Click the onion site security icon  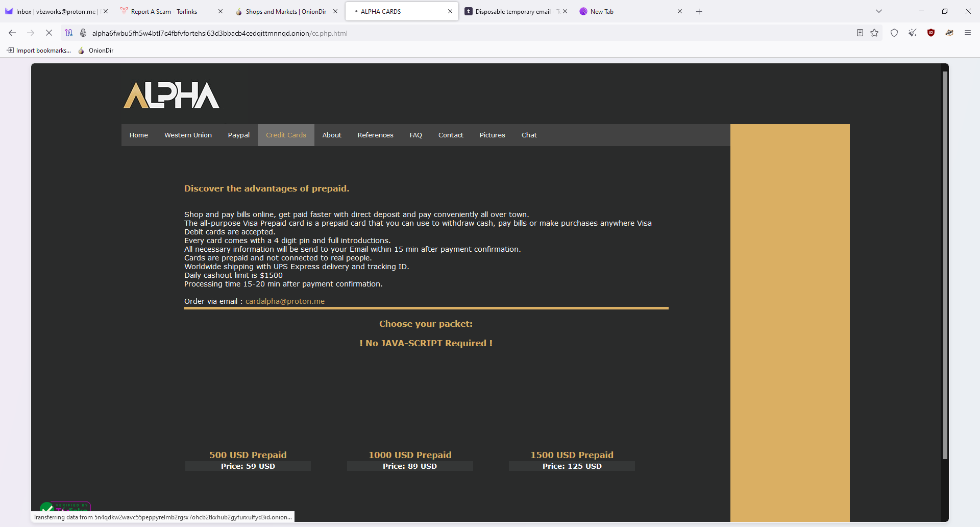click(83, 33)
